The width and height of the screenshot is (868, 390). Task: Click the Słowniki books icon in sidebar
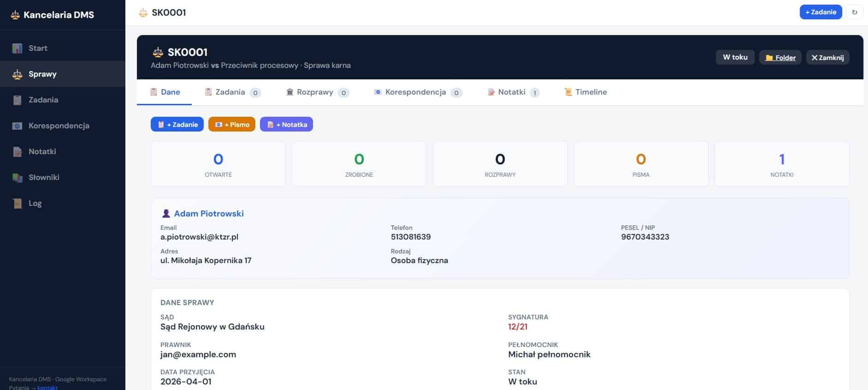[x=17, y=177]
